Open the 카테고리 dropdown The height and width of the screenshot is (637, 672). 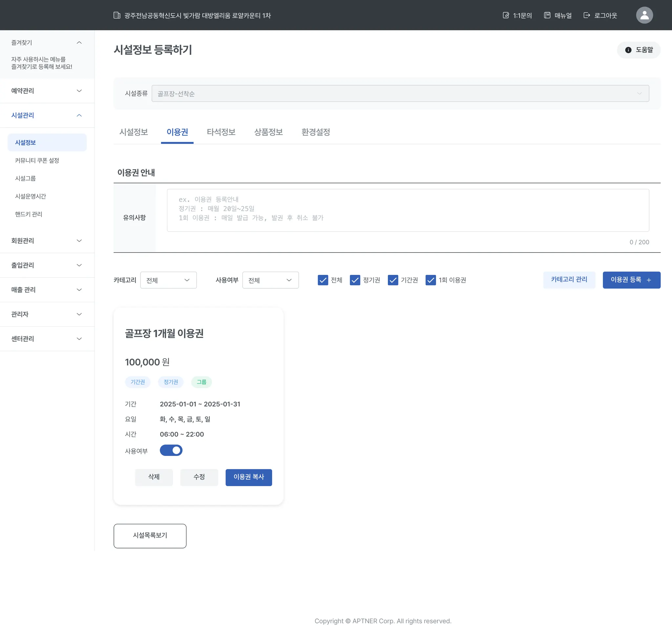click(x=168, y=280)
